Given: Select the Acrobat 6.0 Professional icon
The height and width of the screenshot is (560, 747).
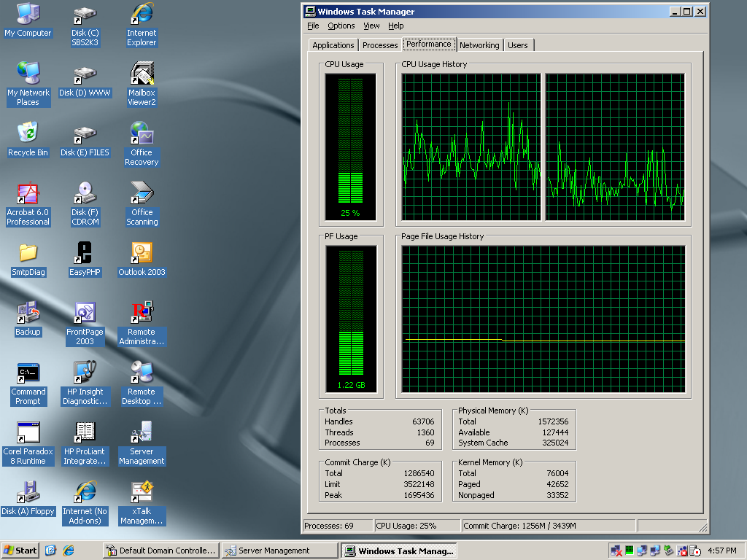Looking at the screenshot, I should pyautogui.click(x=28, y=204).
